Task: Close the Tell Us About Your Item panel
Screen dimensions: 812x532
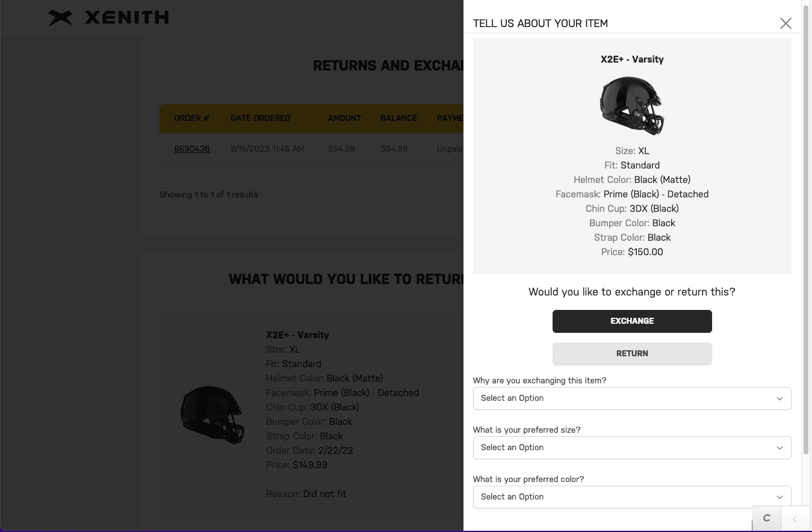Action: pos(786,23)
